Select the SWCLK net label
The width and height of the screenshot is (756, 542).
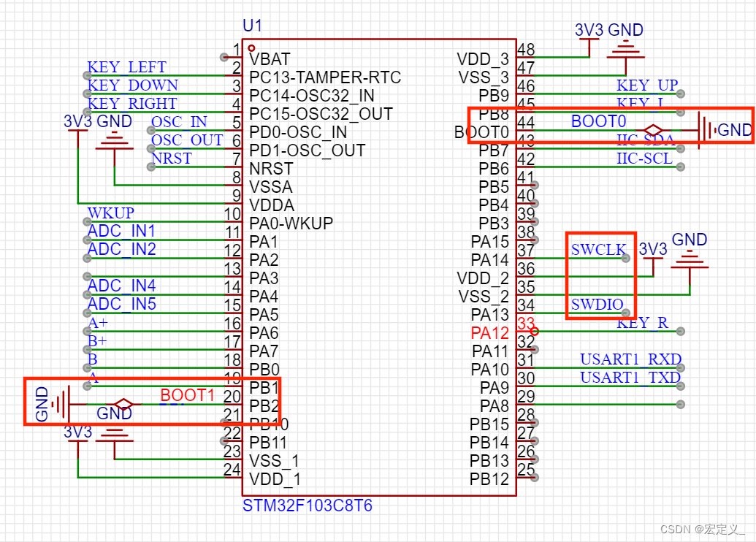[x=598, y=250]
